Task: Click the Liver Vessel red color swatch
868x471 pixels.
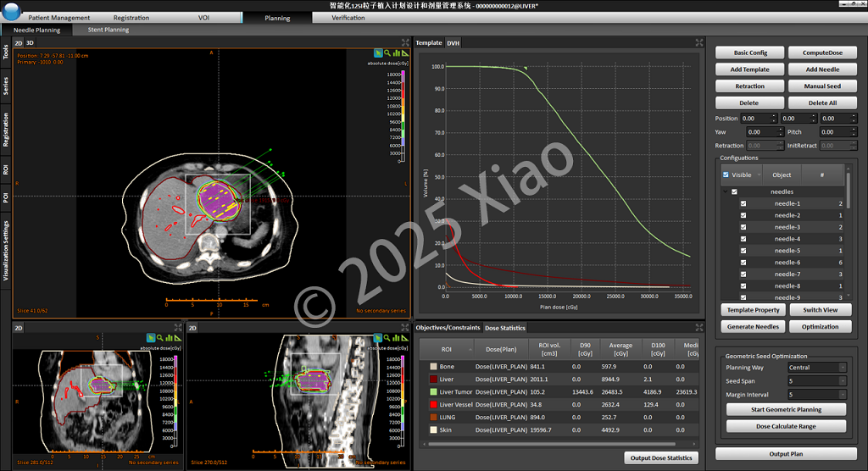Action: pos(433,405)
